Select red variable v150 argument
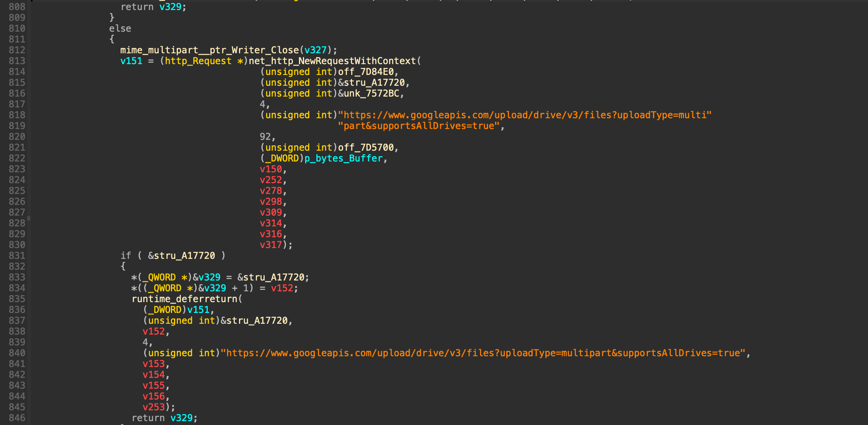The height and width of the screenshot is (425, 868). [271, 169]
